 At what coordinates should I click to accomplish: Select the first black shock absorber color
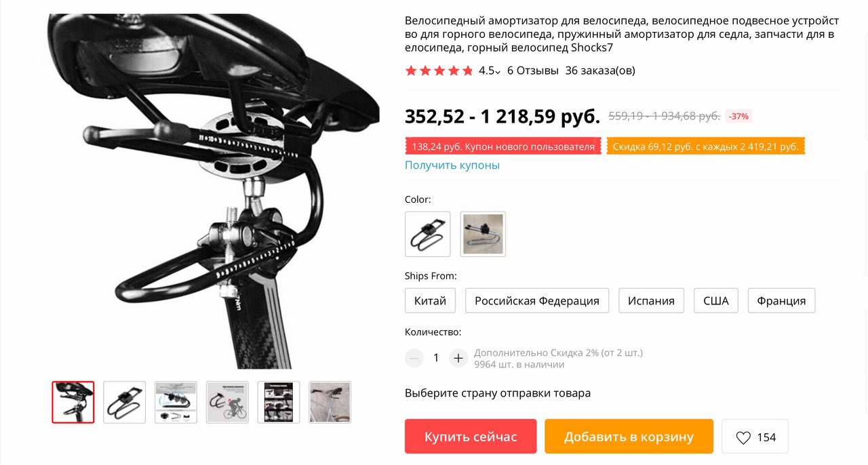point(428,234)
